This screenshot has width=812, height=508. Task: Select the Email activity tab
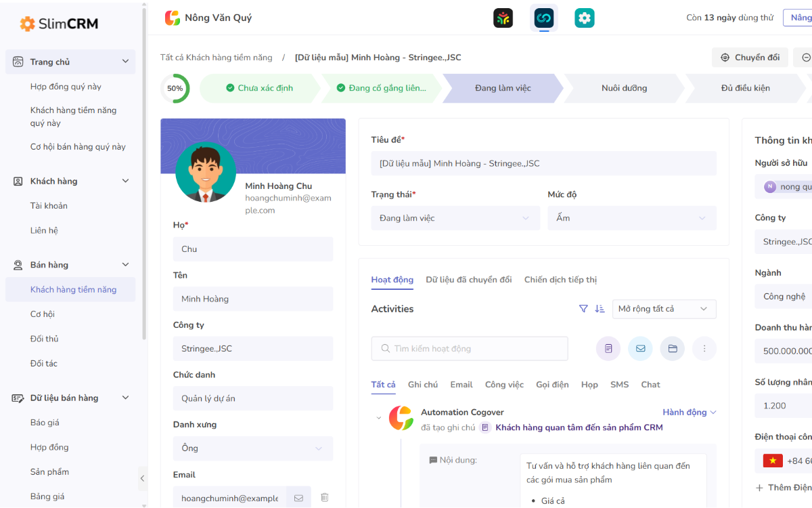click(461, 385)
